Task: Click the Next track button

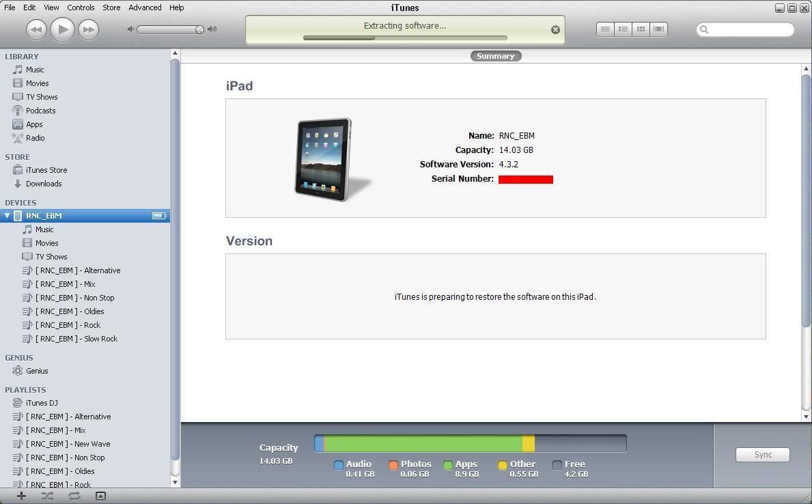Action: point(89,29)
